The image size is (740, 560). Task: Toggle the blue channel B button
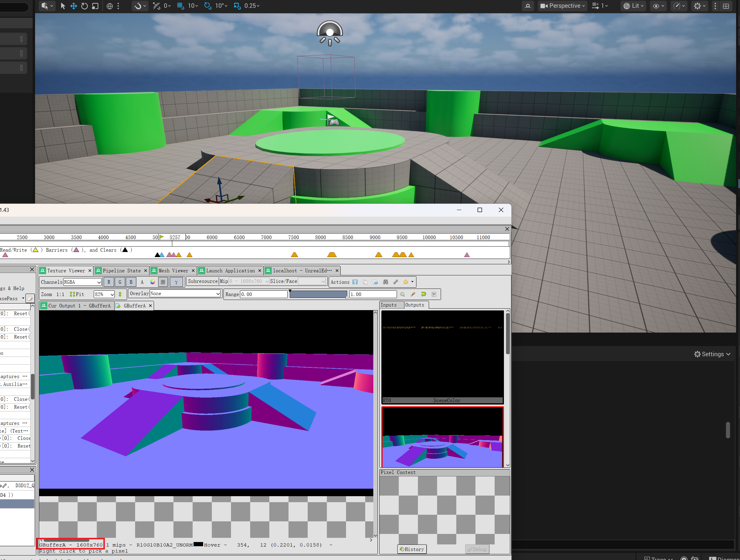tap(131, 282)
